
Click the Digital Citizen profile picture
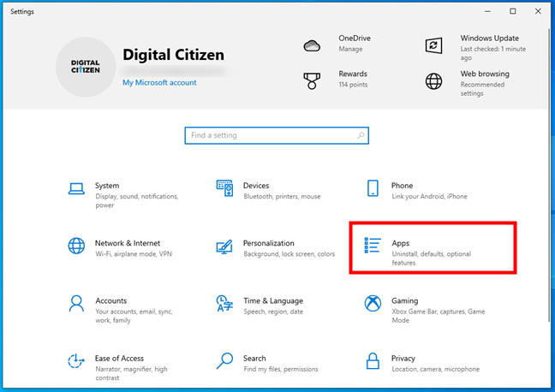pos(86,67)
